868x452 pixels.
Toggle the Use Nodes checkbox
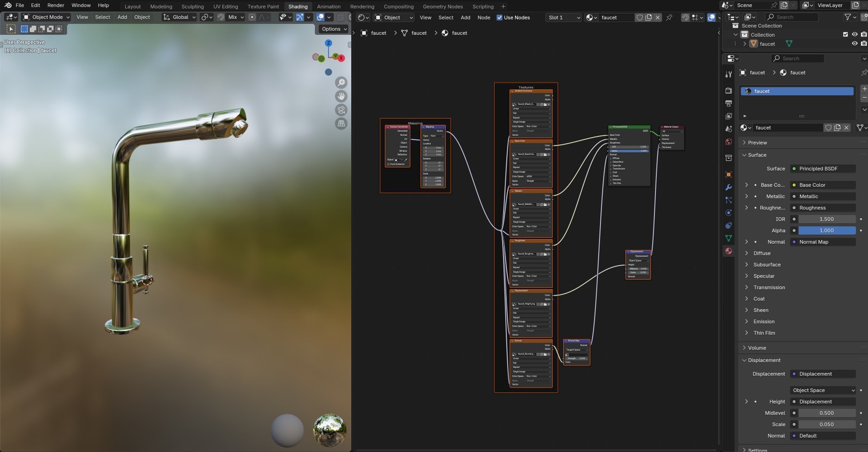500,18
